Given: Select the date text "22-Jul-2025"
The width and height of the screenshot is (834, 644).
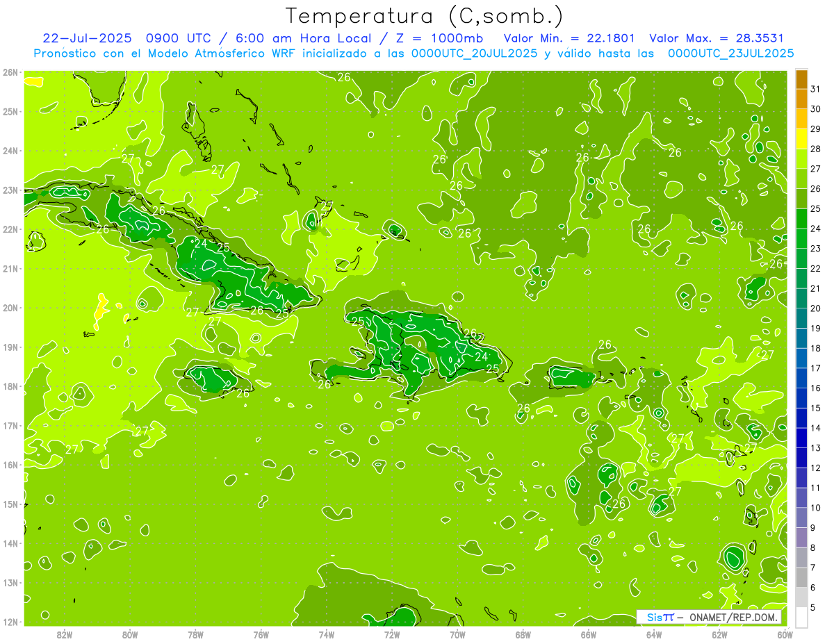Looking at the screenshot, I should pyautogui.click(x=87, y=38).
